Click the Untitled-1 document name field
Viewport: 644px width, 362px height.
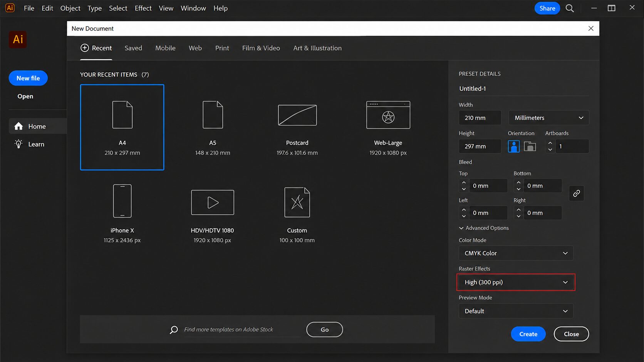click(524, 88)
